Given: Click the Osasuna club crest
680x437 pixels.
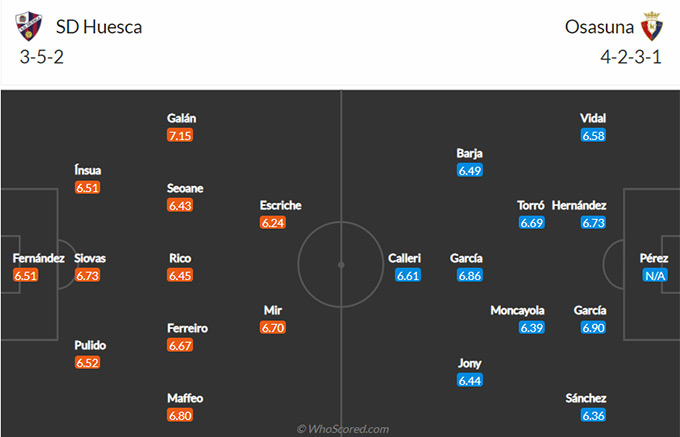Looking at the screenshot, I should (x=652, y=26).
